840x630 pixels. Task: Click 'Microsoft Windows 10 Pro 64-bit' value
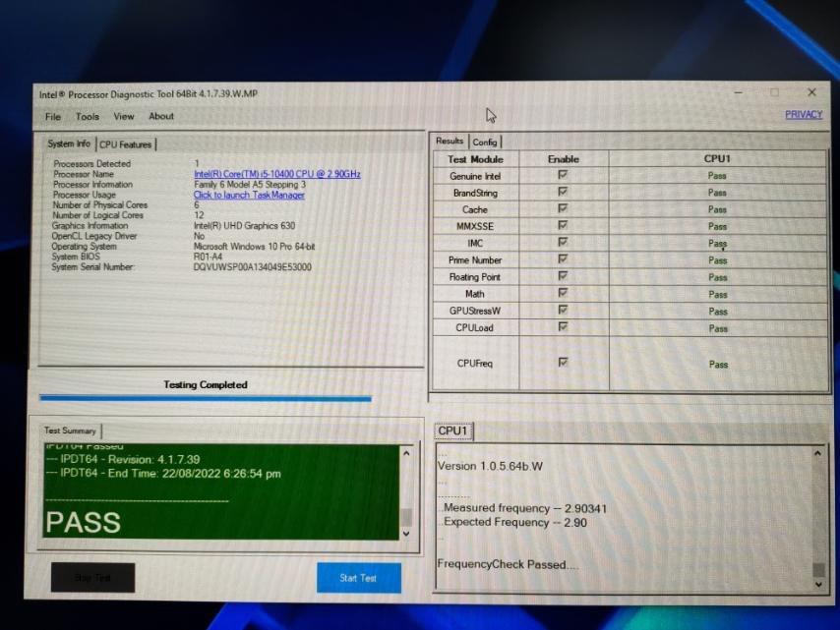tap(255, 247)
